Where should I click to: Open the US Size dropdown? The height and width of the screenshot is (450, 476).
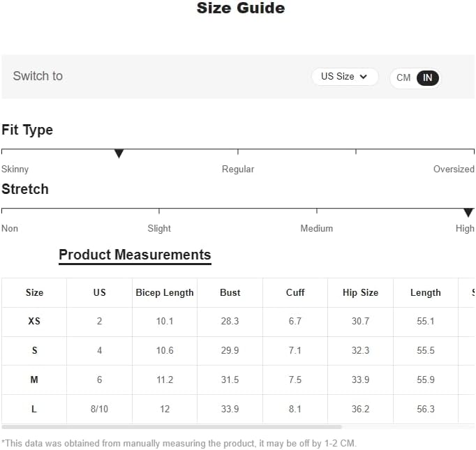(345, 77)
